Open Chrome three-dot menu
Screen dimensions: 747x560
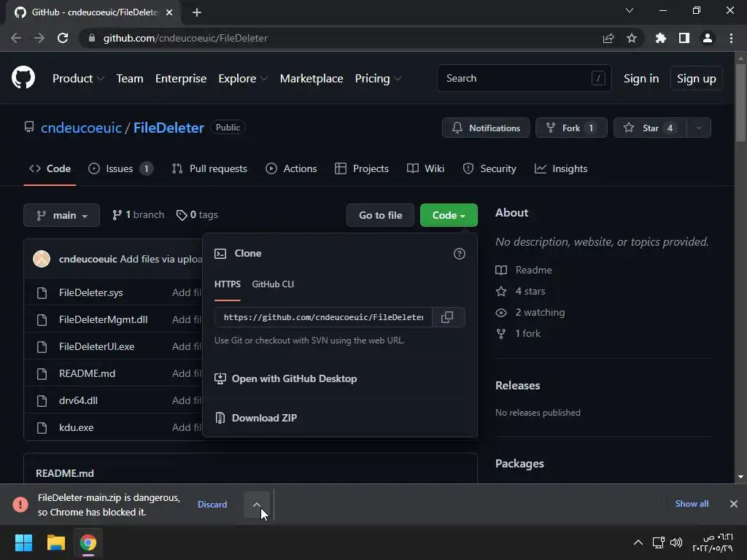[731, 38]
